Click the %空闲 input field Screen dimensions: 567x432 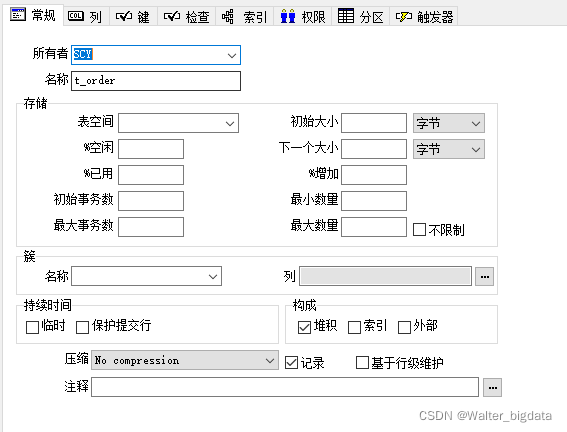(151, 149)
